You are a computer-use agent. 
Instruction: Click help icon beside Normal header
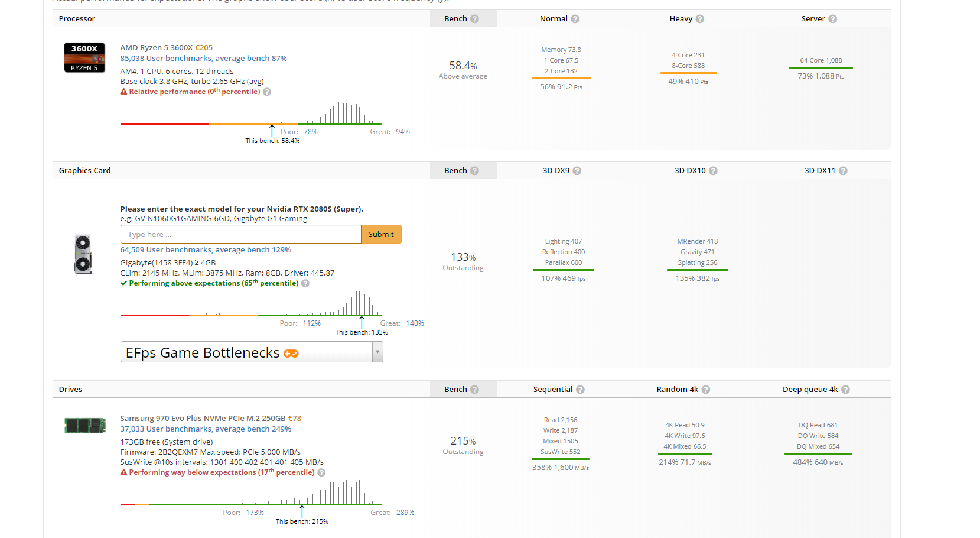pyautogui.click(x=575, y=19)
